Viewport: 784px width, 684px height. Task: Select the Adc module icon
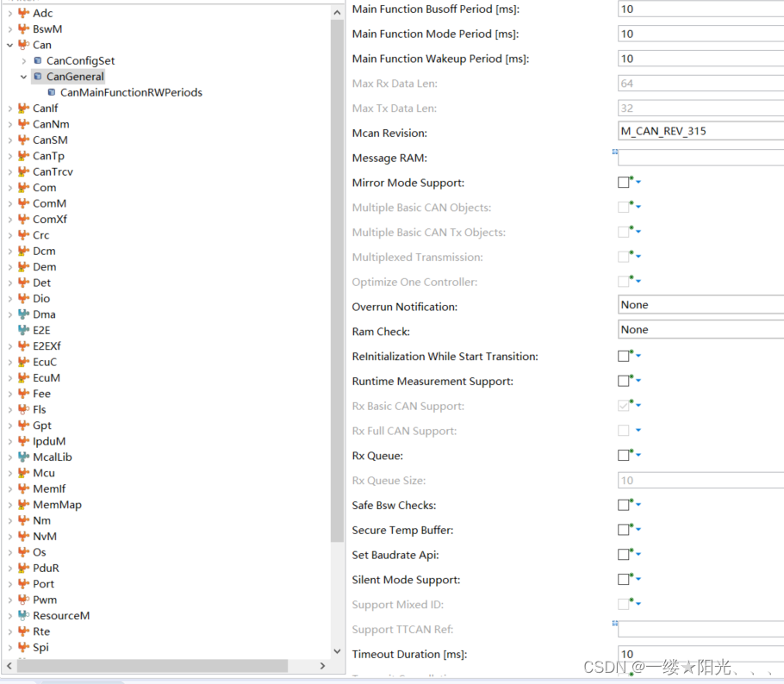point(24,13)
